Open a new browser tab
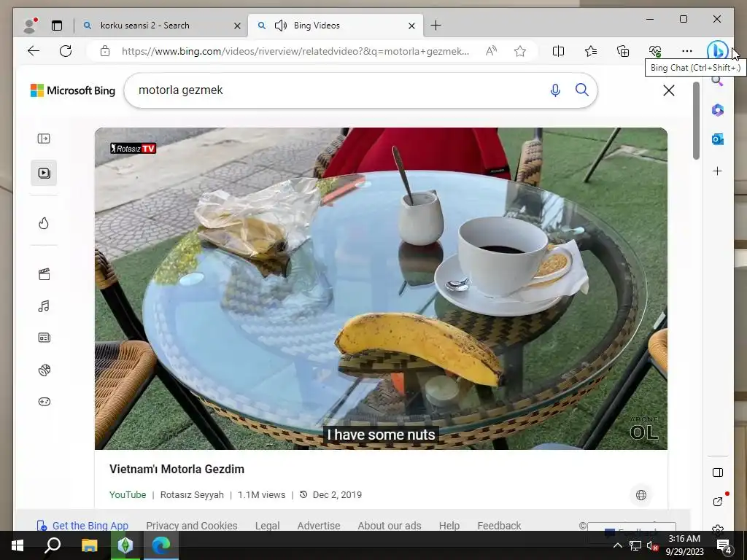Image resolution: width=747 pixels, height=560 pixels. click(436, 26)
